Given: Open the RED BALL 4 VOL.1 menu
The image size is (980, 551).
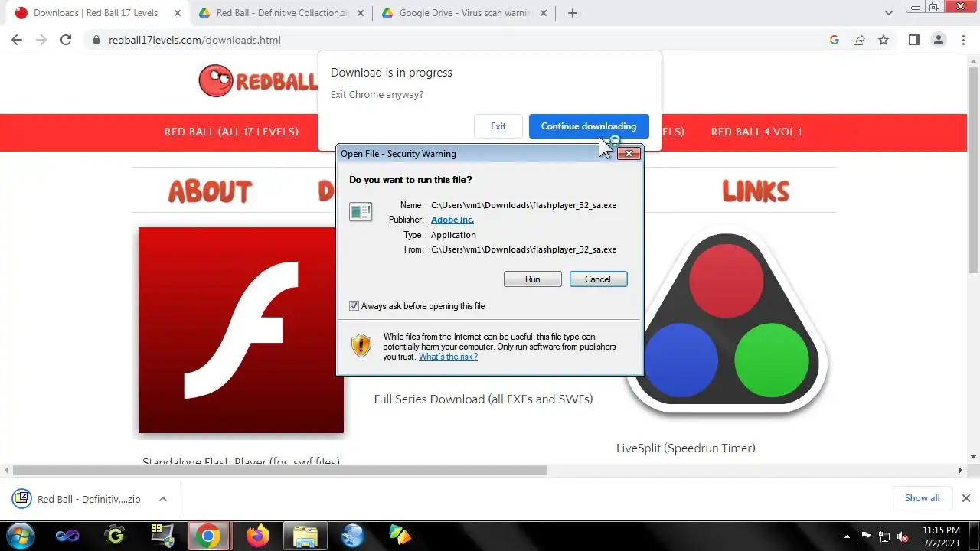Looking at the screenshot, I should point(756,132).
